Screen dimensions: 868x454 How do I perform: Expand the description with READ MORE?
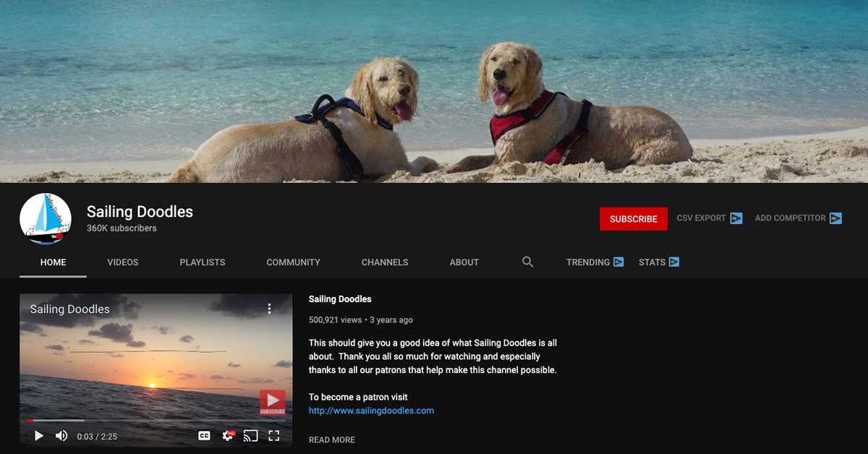tap(332, 440)
